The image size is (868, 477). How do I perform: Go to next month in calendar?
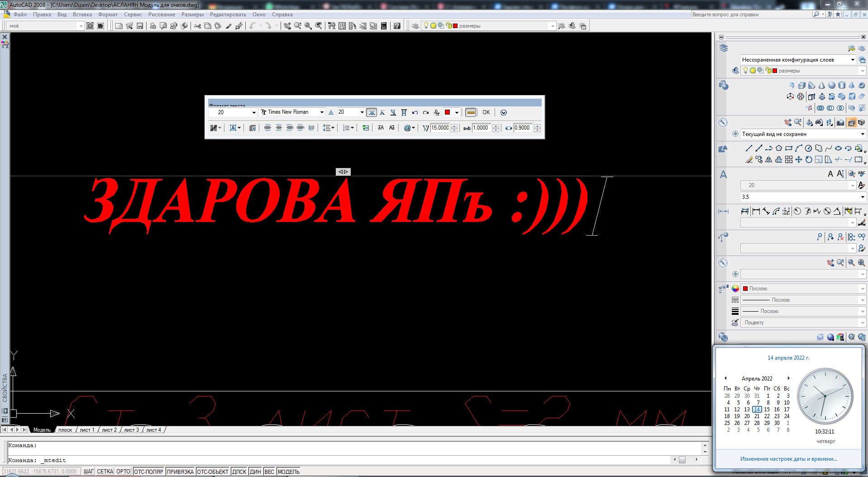pyautogui.click(x=788, y=378)
